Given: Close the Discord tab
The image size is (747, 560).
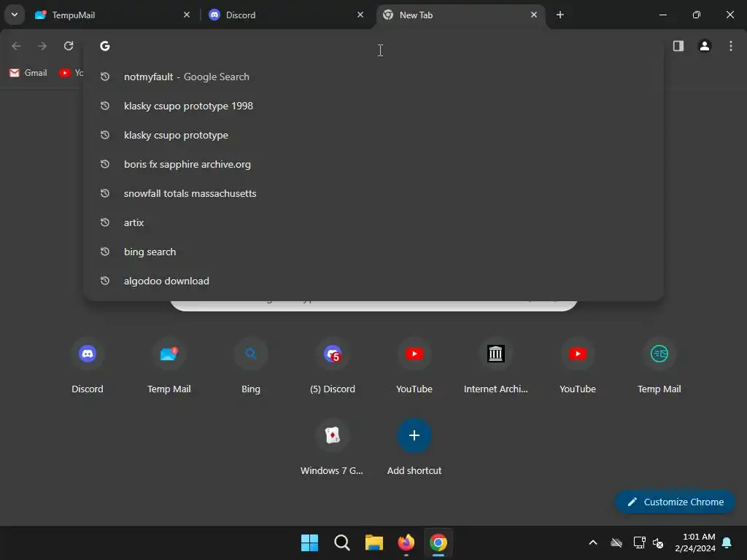Looking at the screenshot, I should tap(360, 15).
